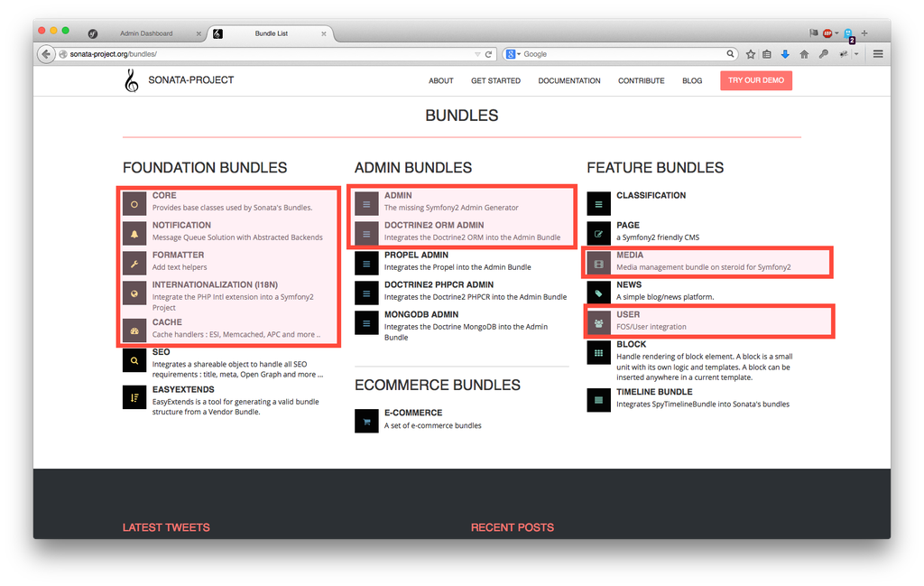Open the Propel Admin bundle link
924x586 pixels.
coord(416,256)
